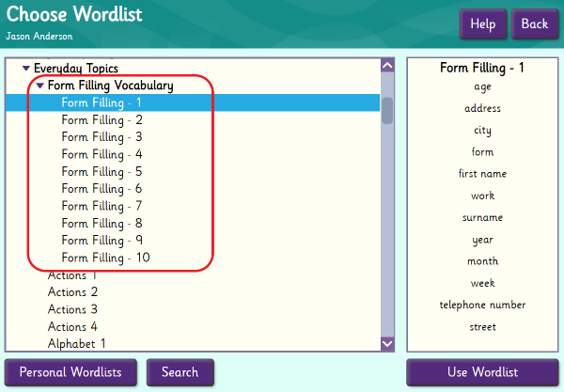This screenshot has height=392, width=564.
Task: Collapse the Everyday Topics tree node
Action: 26,69
